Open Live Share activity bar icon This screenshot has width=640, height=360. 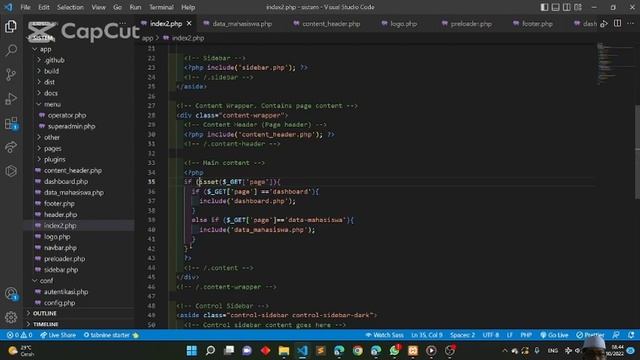click(x=11, y=147)
